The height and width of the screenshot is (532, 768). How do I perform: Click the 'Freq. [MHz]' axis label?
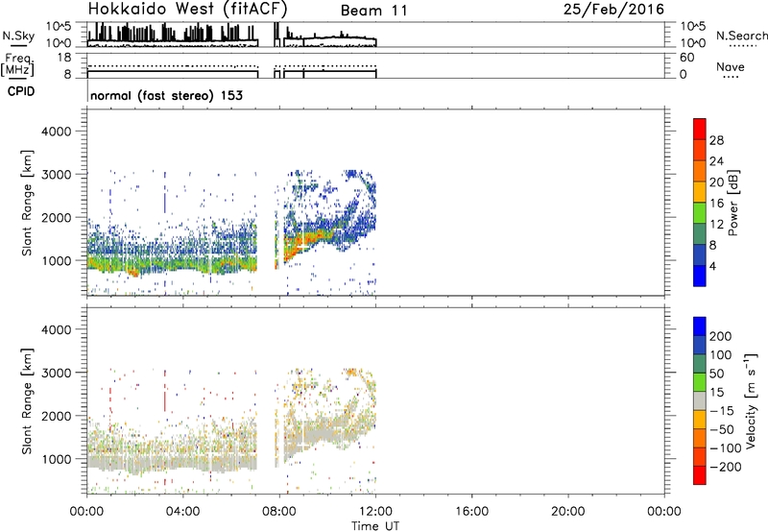point(17,64)
